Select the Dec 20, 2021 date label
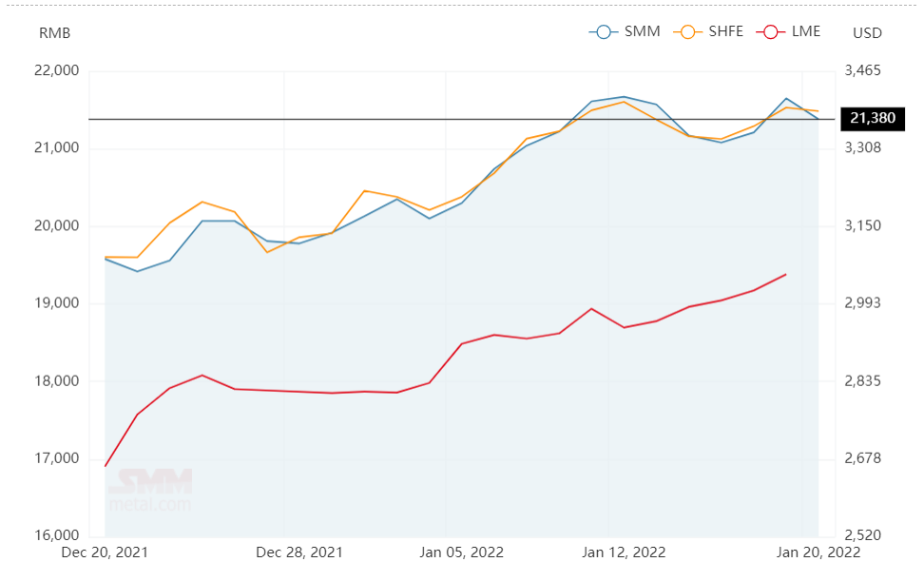Image resolution: width=924 pixels, height=562 pixels. pyautogui.click(x=105, y=552)
